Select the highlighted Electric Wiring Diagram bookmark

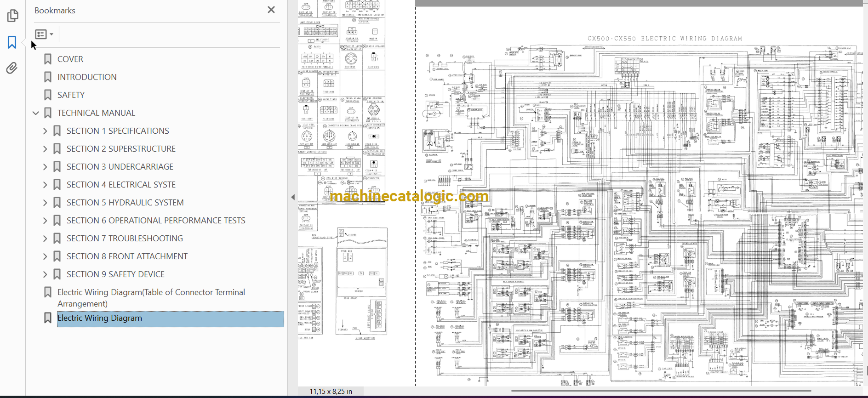(170, 319)
